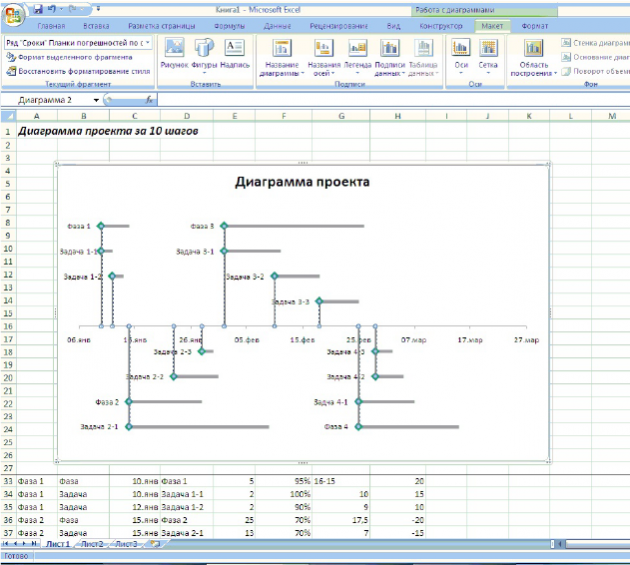Switch to the Формат tab
630x565 pixels.
tap(534, 26)
